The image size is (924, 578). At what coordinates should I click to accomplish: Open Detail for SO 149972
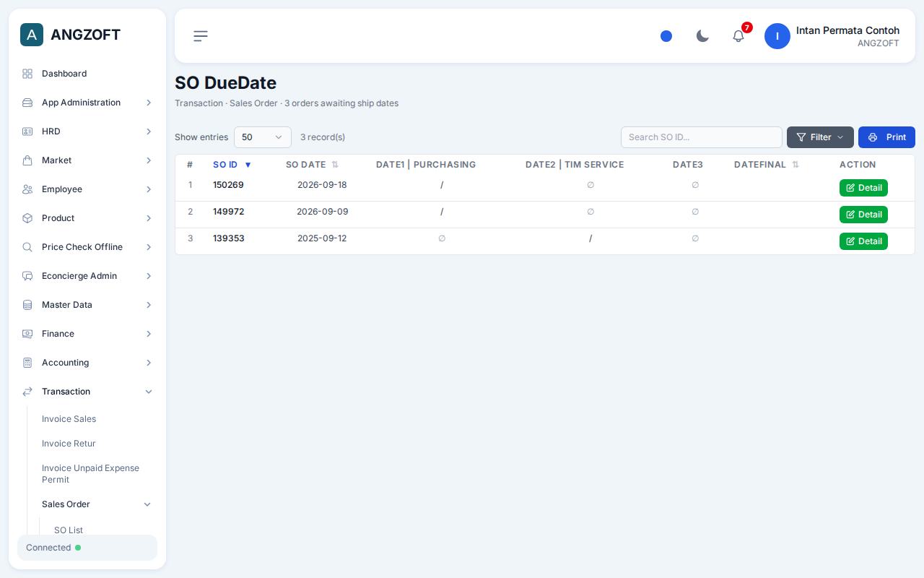click(x=863, y=215)
